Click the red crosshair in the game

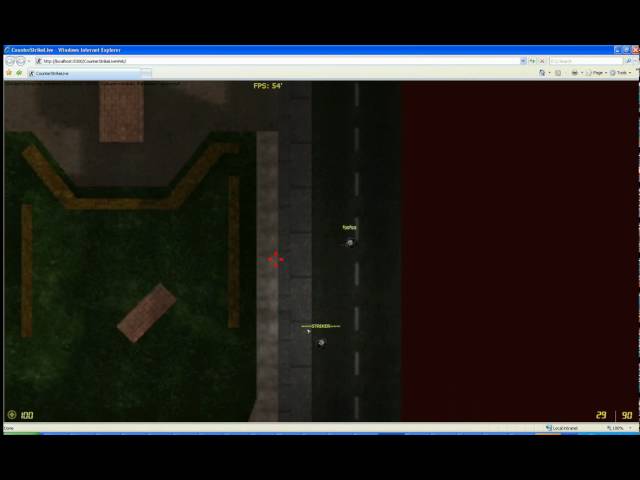[x=276, y=259]
